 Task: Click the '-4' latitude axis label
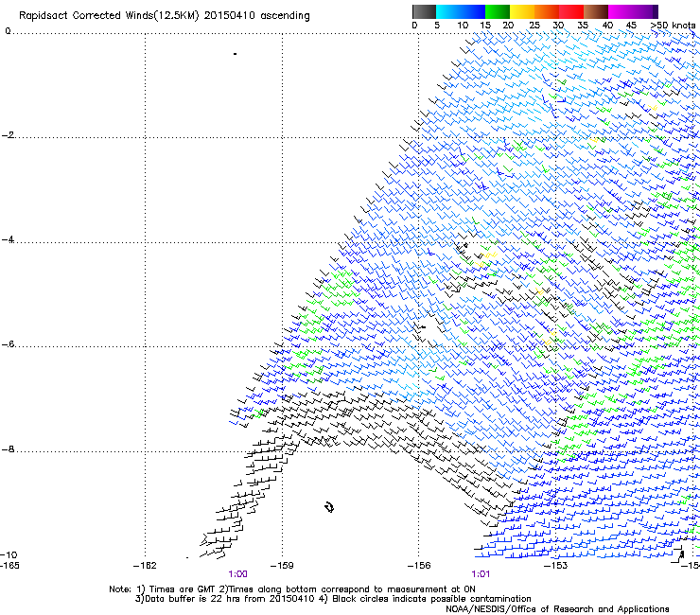tap(8, 239)
